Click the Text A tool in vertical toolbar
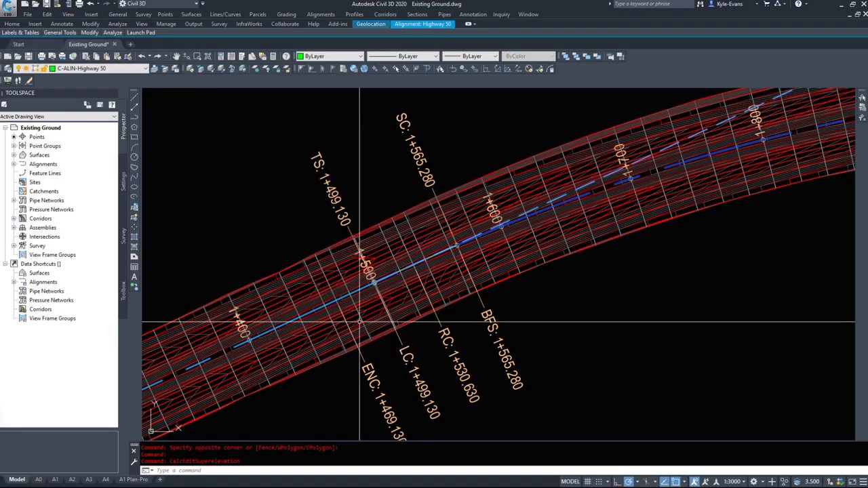This screenshot has width=868, height=488. point(134,277)
